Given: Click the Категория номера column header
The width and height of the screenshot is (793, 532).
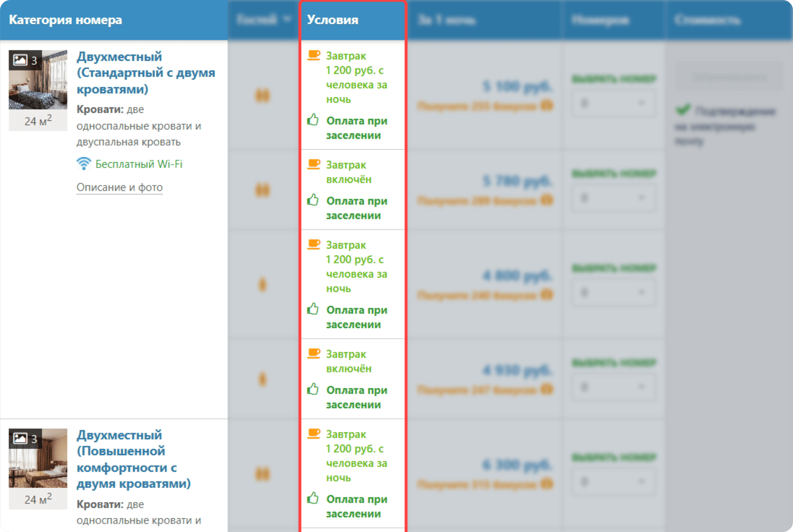Looking at the screenshot, I should click(66, 20).
